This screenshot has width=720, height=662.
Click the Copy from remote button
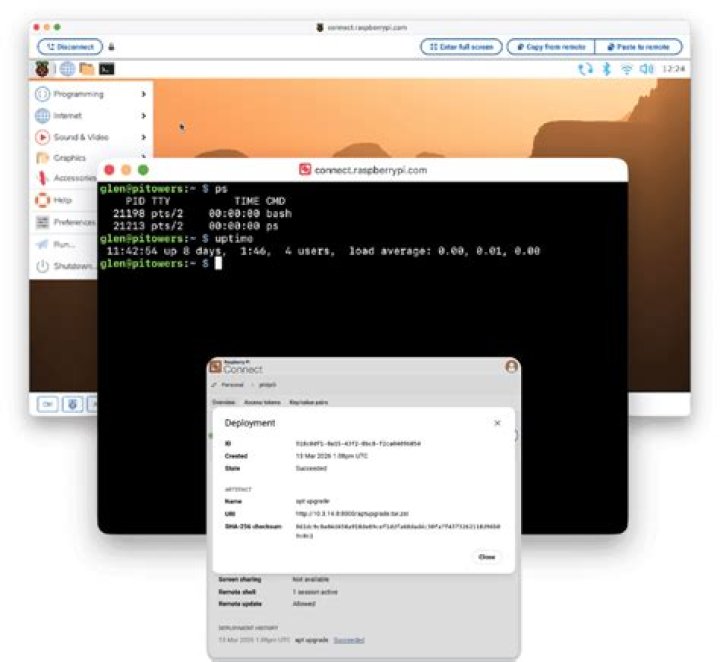coord(551,47)
